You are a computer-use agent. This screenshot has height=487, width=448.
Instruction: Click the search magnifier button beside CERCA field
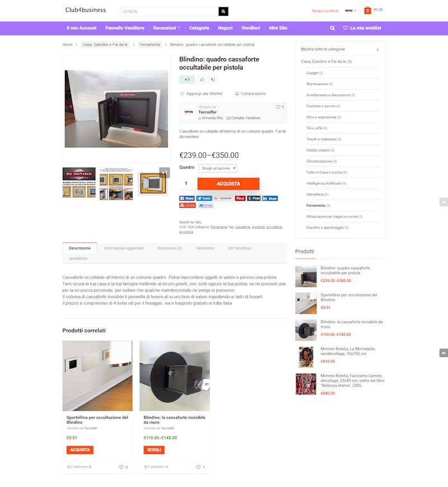coord(223,12)
